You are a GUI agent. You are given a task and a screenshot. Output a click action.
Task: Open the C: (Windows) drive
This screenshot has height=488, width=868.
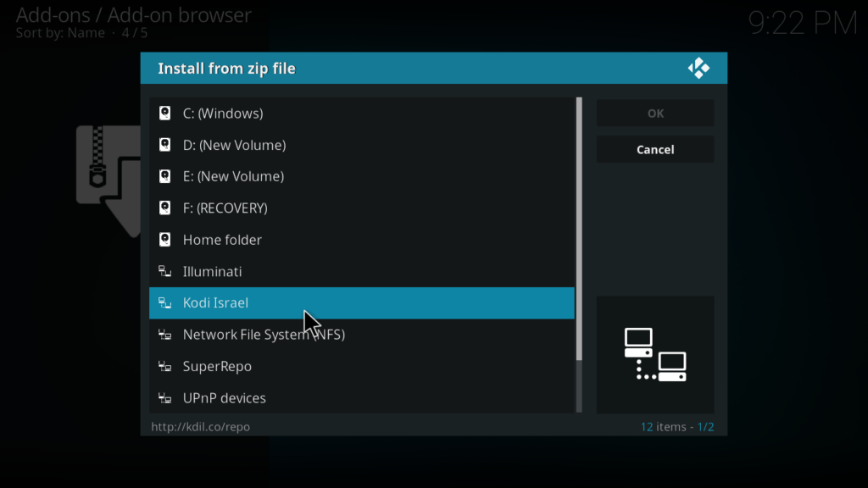pyautogui.click(x=362, y=114)
